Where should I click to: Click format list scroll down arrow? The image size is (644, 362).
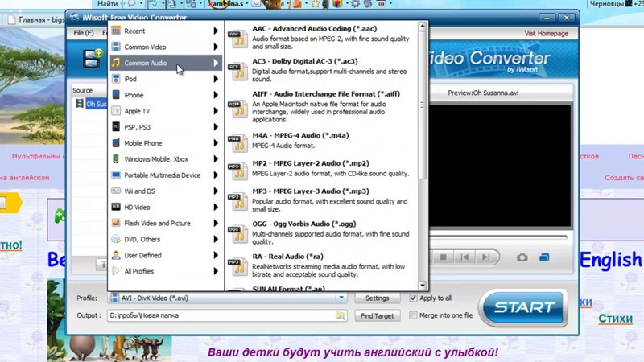tap(422, 286)
